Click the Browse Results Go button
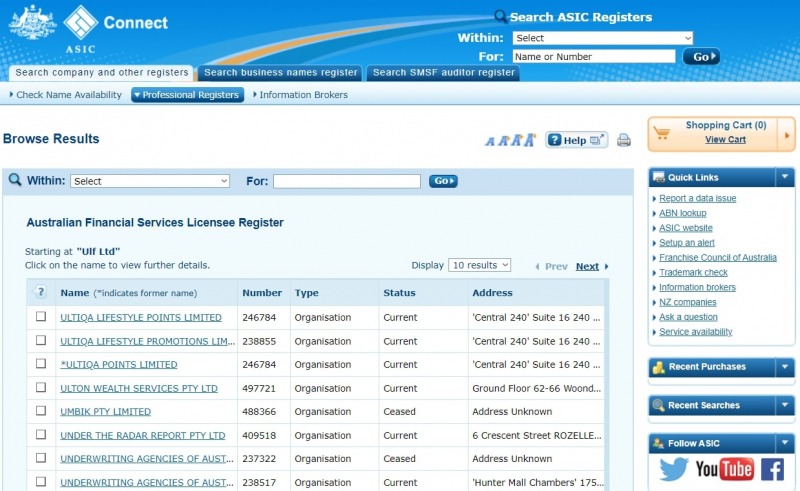The height and width of the screenshot is (491, 800). 443,181
